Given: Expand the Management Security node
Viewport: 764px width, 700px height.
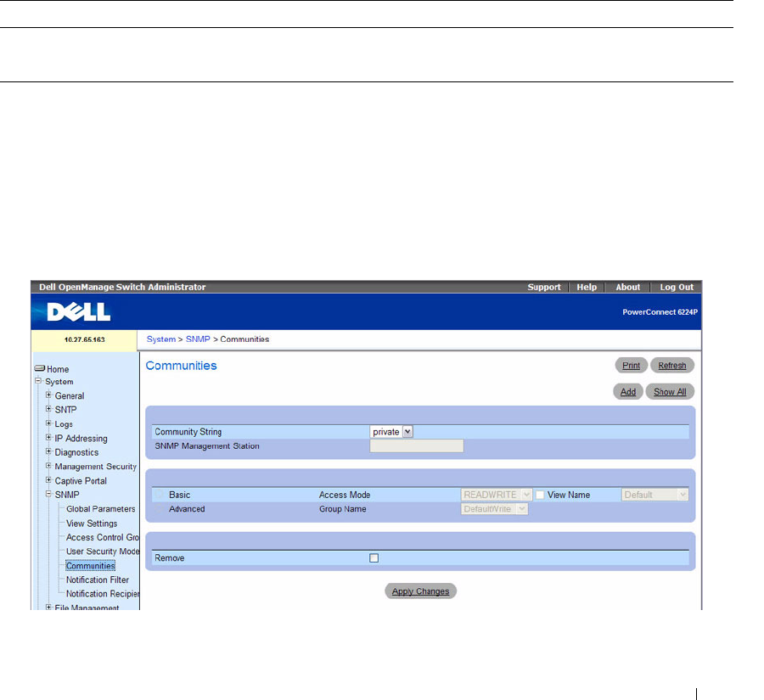Looking at the screenshot, I should (x=48, y=466).
